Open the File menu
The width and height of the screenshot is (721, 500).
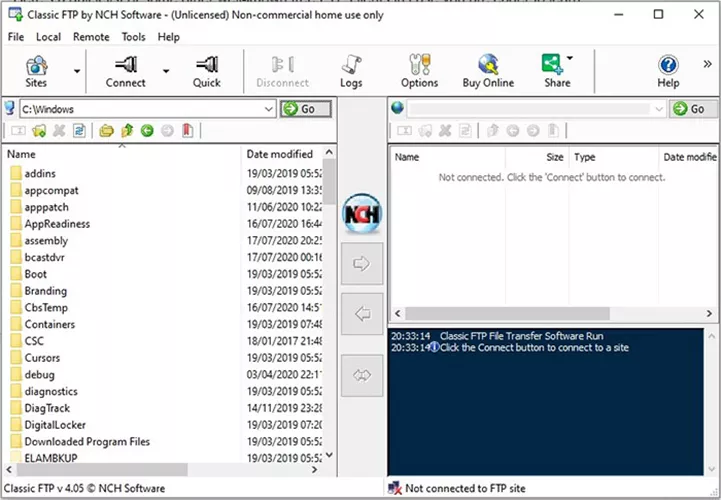(16, 37)
